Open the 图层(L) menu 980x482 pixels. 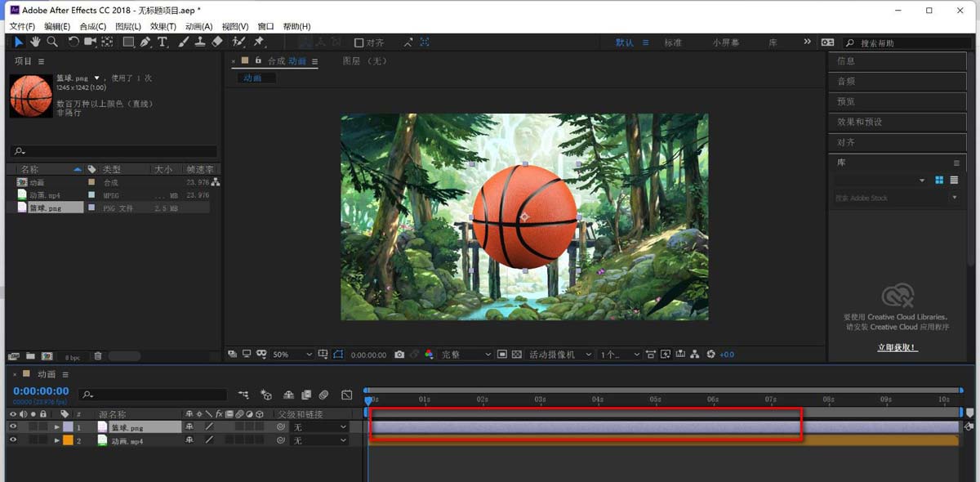click(x=129, y=27)
